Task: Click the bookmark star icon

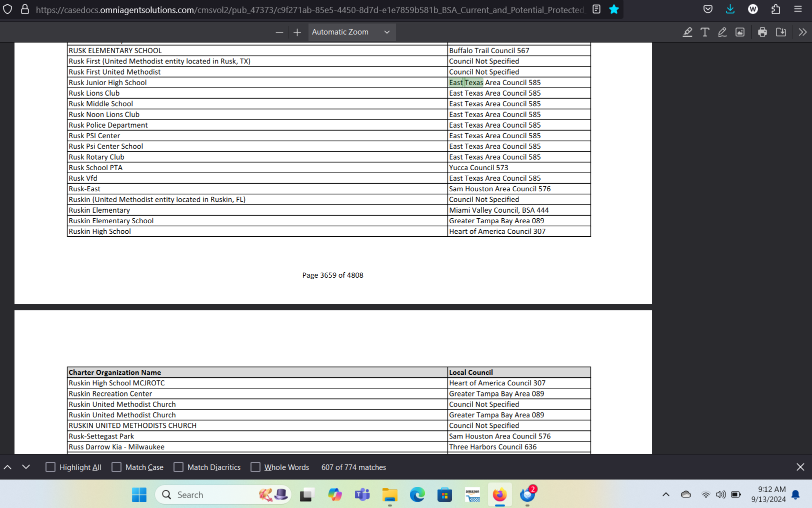Action: point(614,10)
